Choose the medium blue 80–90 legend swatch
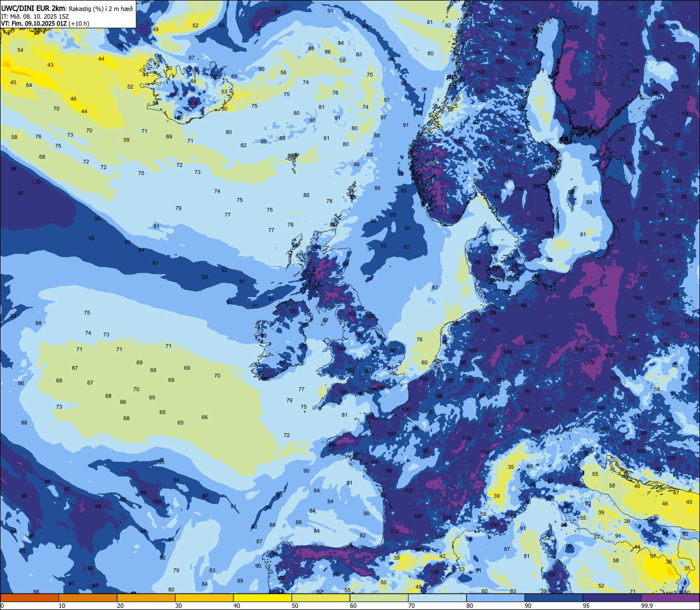This screenshot has width=700, height=610. click(x=495, y=597)
